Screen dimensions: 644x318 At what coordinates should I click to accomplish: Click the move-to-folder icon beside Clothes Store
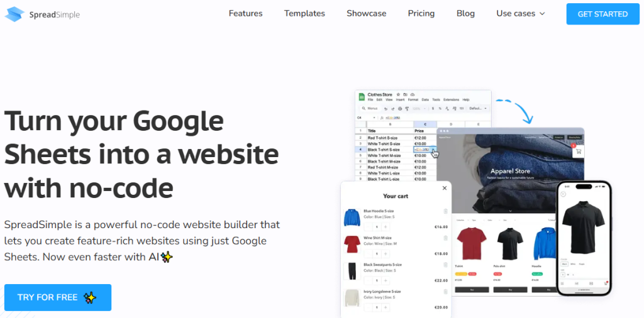[x=406, y=94]
